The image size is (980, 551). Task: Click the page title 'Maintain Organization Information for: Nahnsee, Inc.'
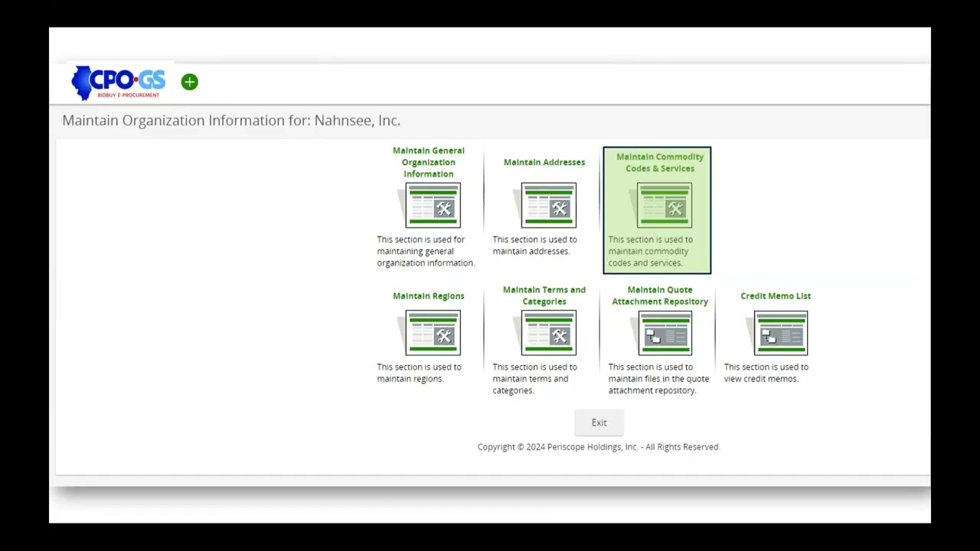point(231,120)
